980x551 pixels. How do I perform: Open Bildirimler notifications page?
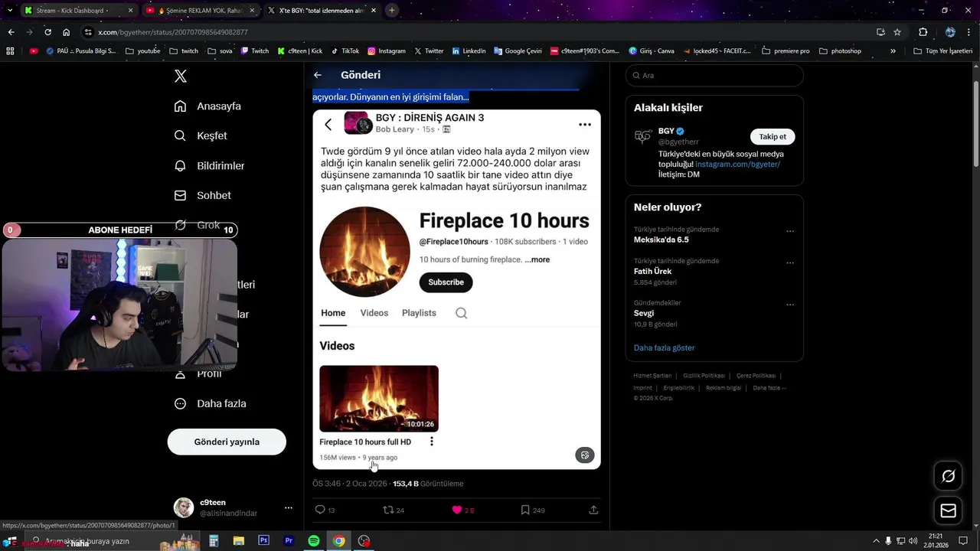[209, 165]
